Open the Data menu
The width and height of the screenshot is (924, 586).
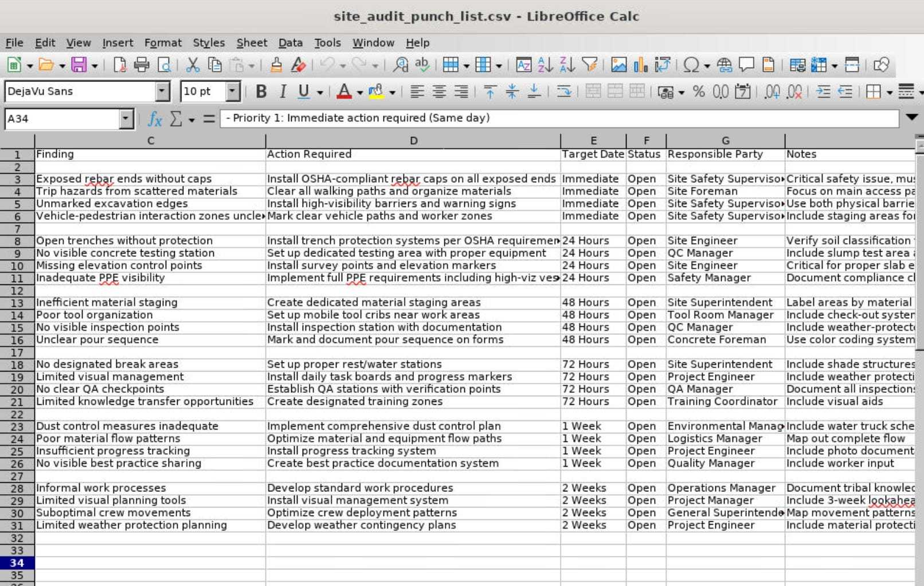[290, 42]
